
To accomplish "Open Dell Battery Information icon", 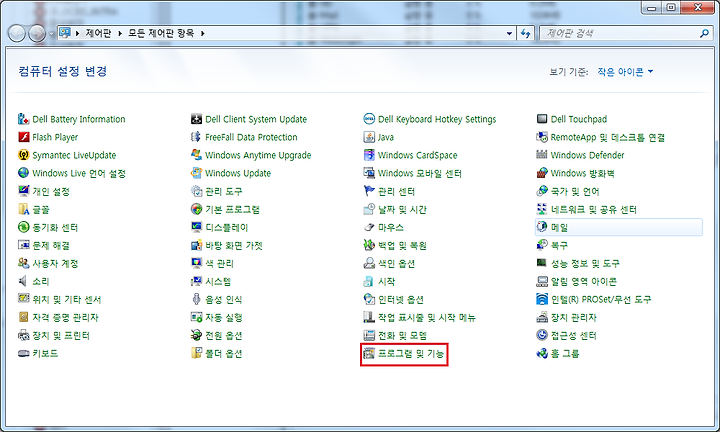I will tap(23, 119).
